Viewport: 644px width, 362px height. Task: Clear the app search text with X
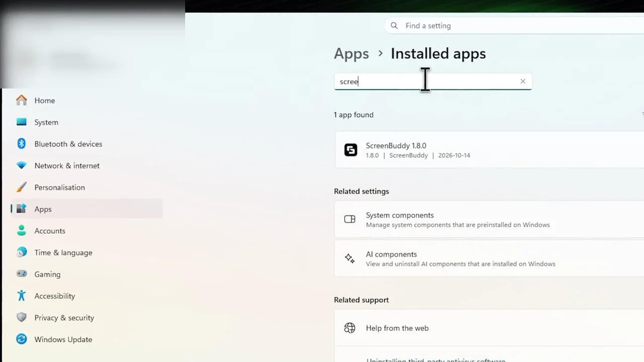click(523, 81)
